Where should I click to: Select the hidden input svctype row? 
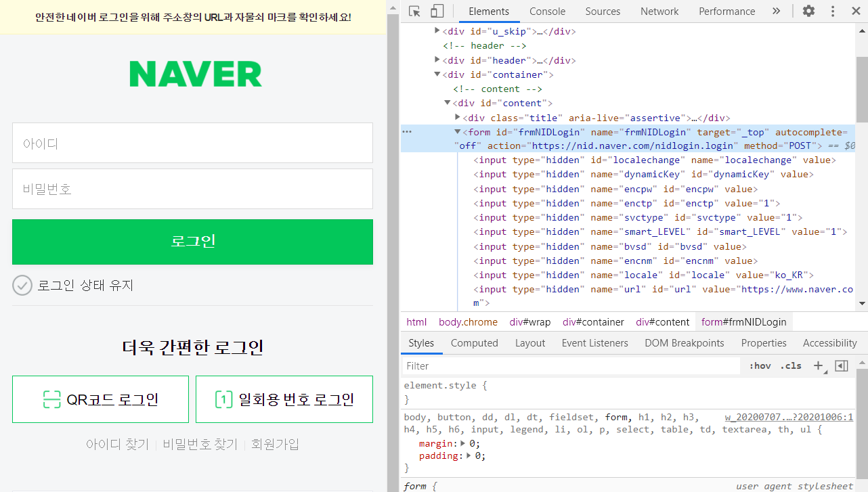tap(638, 218)
